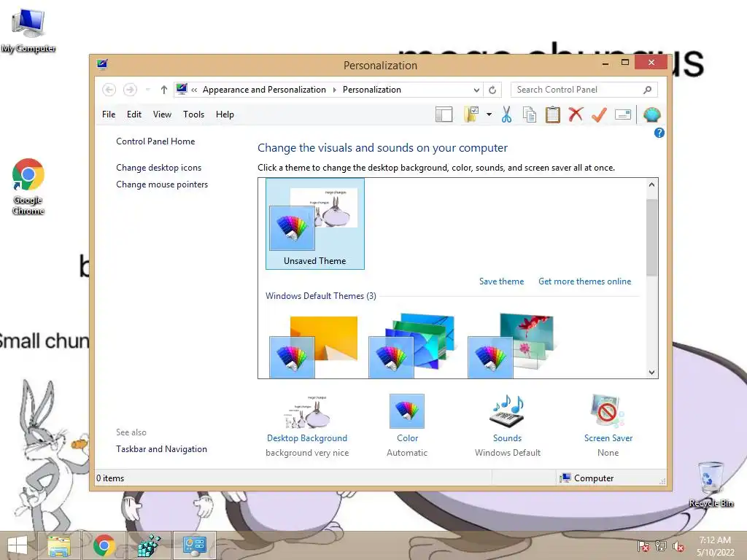Select Google Chrome desktop shortcut
The width and height of the screenshot is (747, 560).
28,187
